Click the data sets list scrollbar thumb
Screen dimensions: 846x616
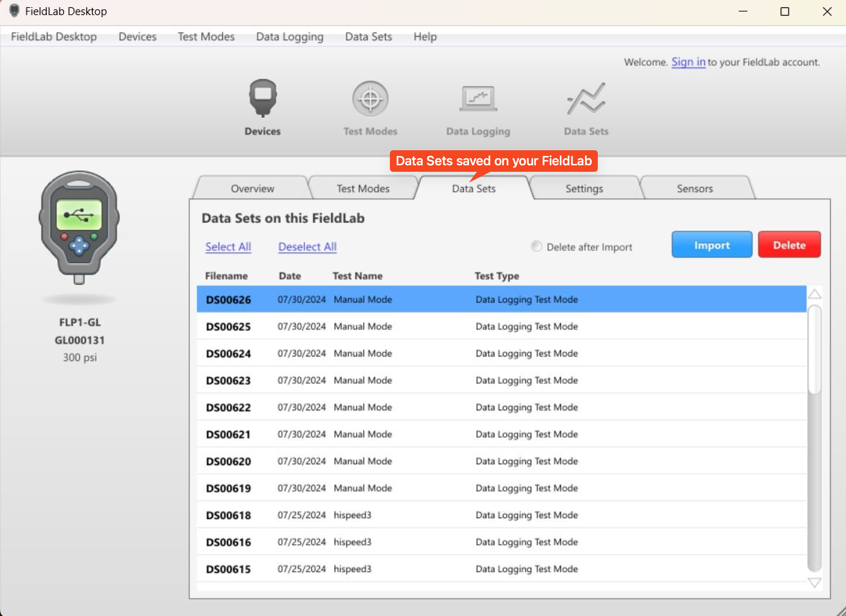click(814, 349)
